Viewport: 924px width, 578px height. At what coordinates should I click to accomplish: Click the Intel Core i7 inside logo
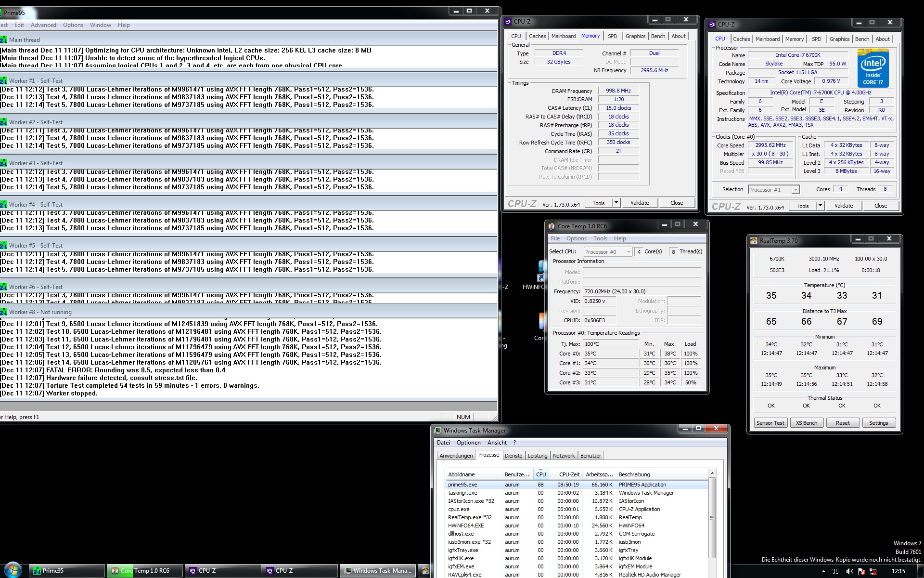[x=873, y=68]
